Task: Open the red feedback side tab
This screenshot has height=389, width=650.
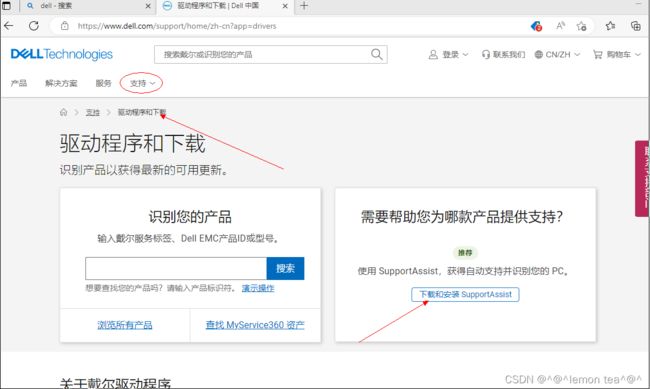Action: point(642,178)
